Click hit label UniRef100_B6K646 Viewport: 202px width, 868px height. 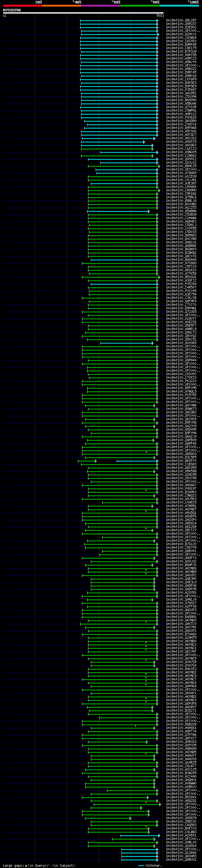click(181, 260)
